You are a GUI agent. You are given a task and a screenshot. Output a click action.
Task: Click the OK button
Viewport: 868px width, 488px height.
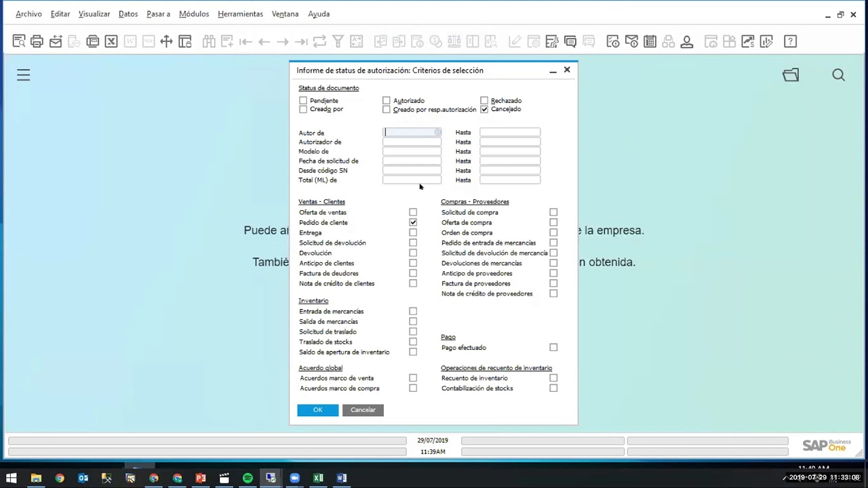(317, 410)
